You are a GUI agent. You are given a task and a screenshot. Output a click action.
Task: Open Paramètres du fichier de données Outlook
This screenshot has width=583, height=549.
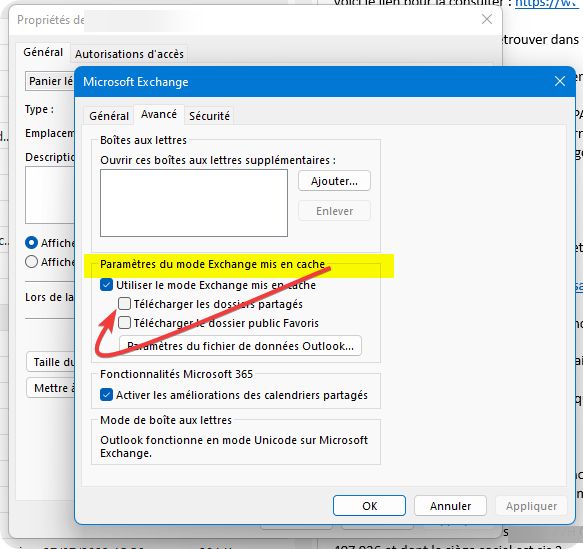coord(240,346)
